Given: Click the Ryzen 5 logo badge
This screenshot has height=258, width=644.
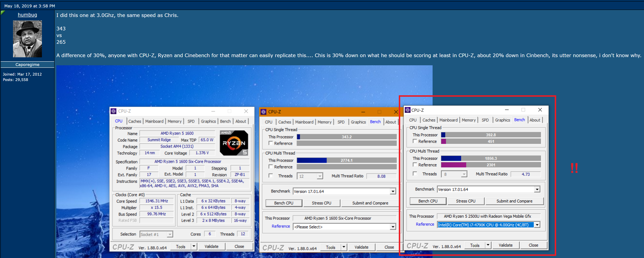Looking at the screenshot, I should (234, 143).
